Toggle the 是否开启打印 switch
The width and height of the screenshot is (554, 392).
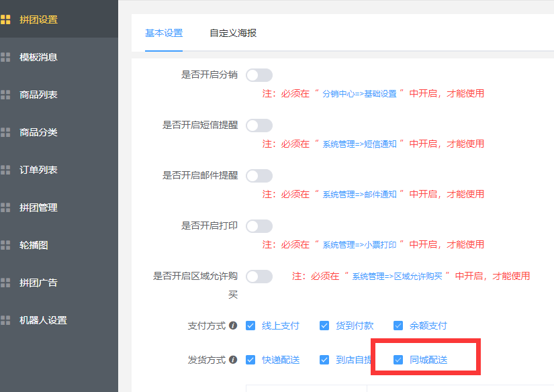coord(259,226)
